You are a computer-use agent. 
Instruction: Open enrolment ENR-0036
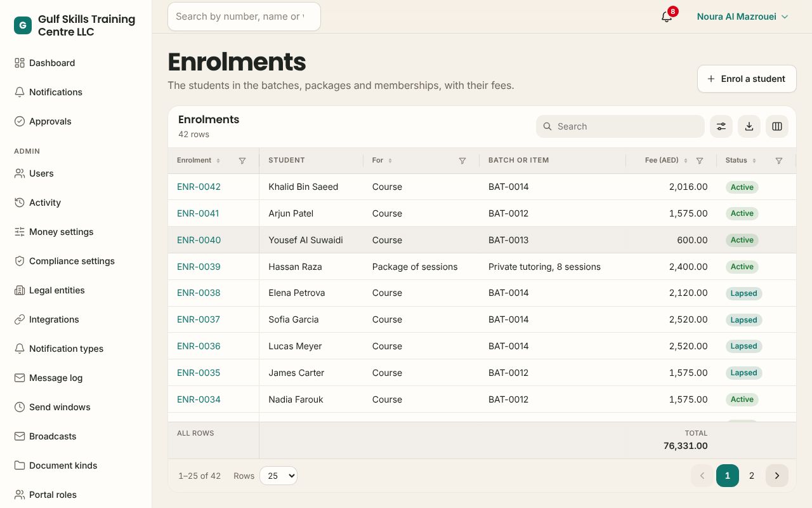click(199, 346)
